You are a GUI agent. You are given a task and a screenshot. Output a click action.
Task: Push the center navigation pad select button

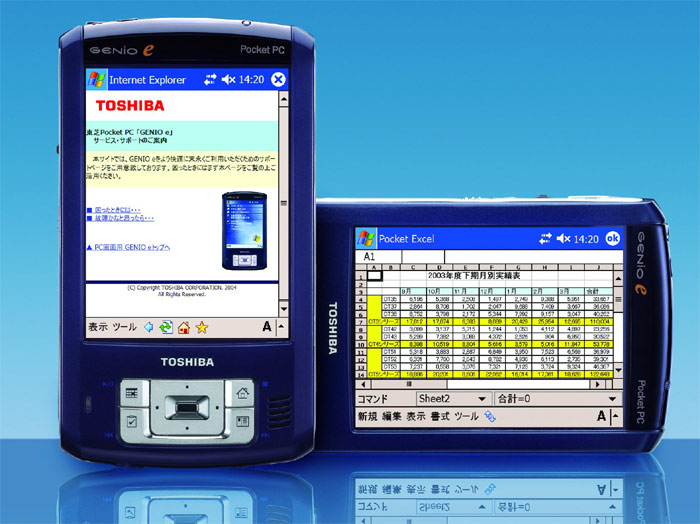(187, 407)
